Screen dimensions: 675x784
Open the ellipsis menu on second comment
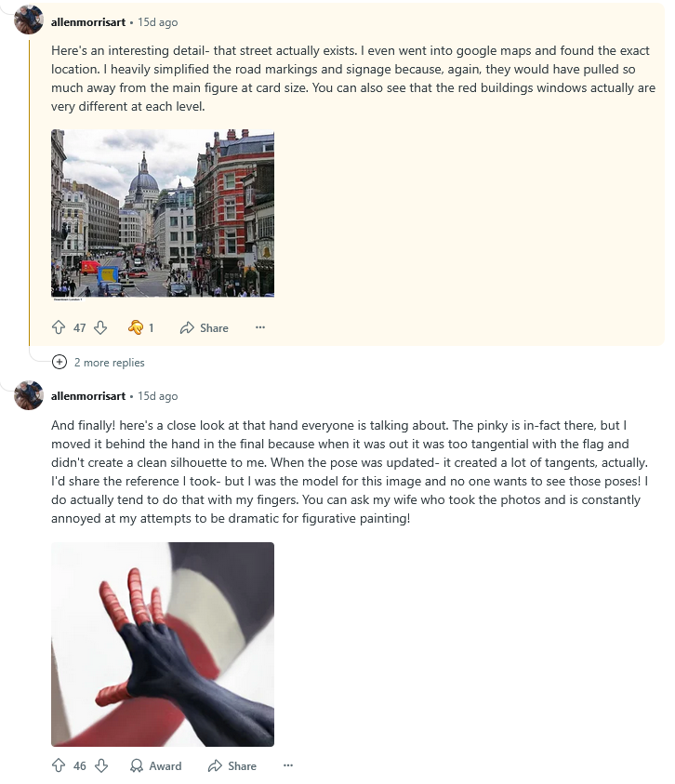coord(288,765)
